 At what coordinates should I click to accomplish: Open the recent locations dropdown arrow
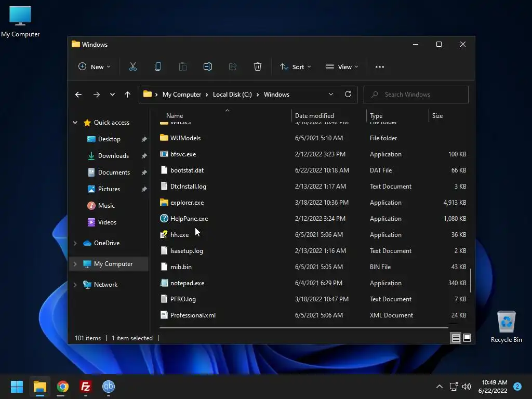[x=112, y=95]
